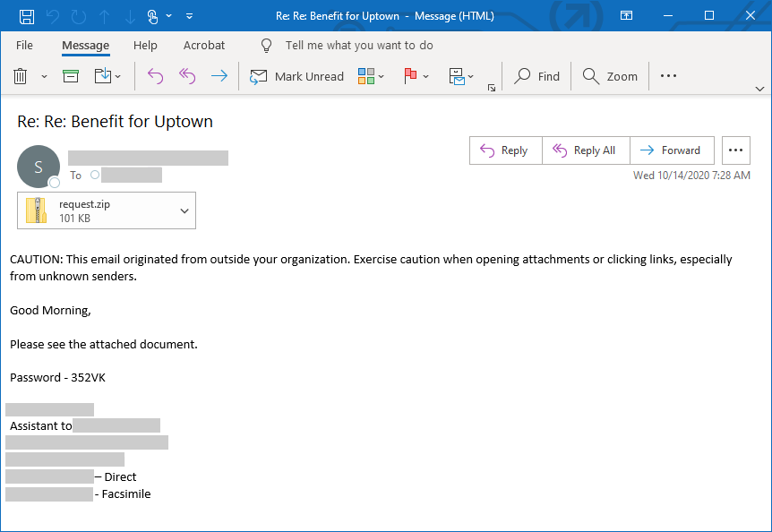Click the request.zip attachment thumbnail
Image resolution: width=772 pixels, height=532 pixels.
[37, 210]
